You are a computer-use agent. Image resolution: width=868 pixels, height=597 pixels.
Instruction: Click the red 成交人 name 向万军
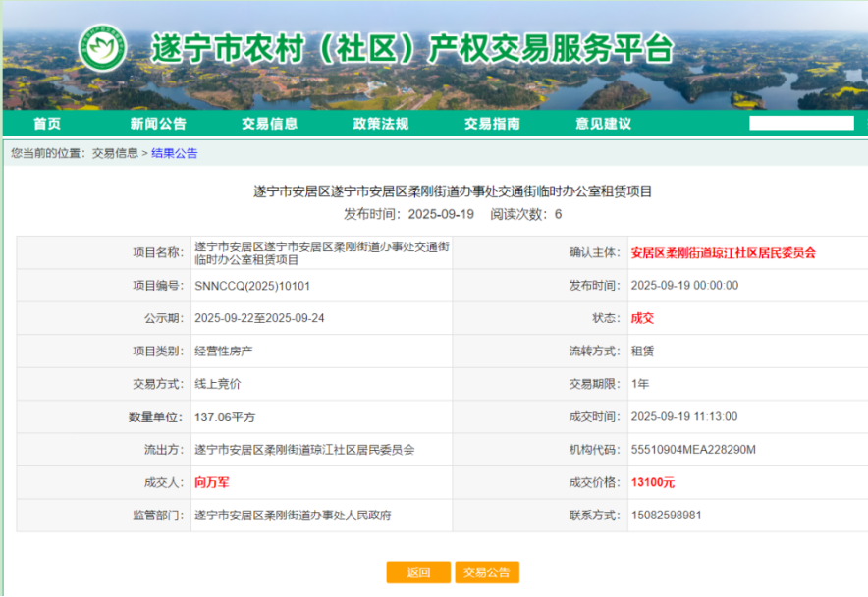tap(212, 482)
